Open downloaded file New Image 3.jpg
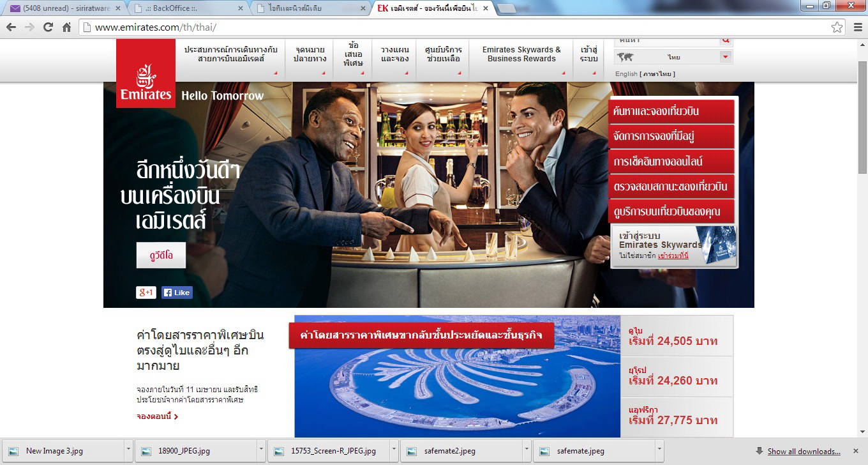This screenshot has height=465, width=868. 63,451
